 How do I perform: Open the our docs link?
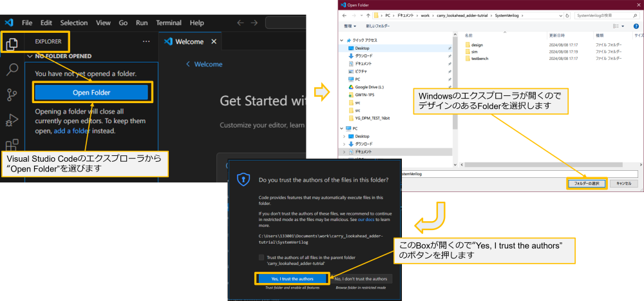tap(366, 220)
